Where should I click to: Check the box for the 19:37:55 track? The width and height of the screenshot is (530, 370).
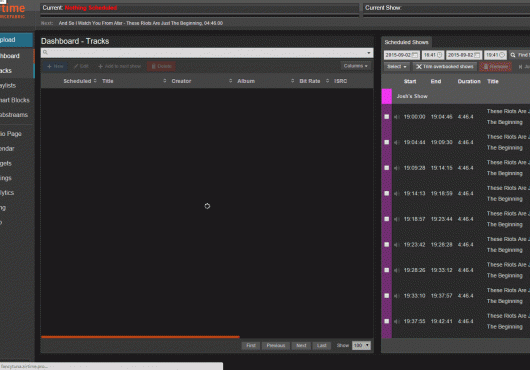pos(387,321)
